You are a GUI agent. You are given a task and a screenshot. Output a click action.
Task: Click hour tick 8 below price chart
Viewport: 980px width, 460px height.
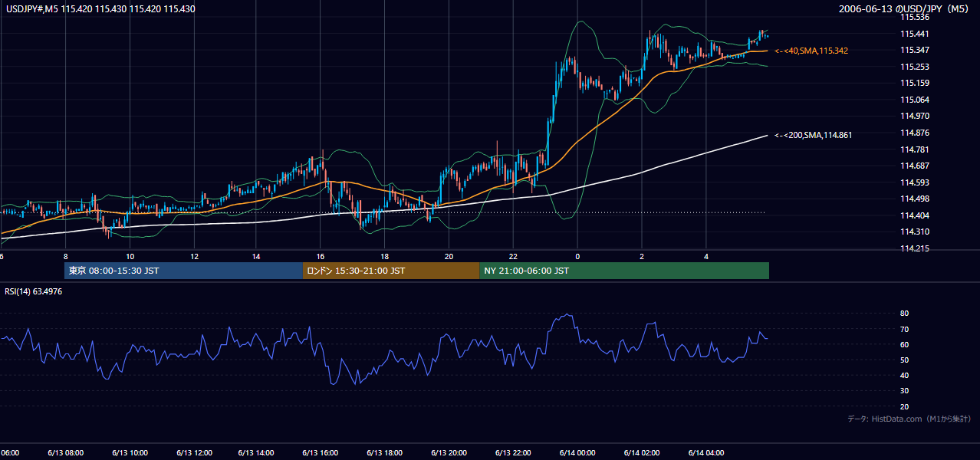coord(66,256)
